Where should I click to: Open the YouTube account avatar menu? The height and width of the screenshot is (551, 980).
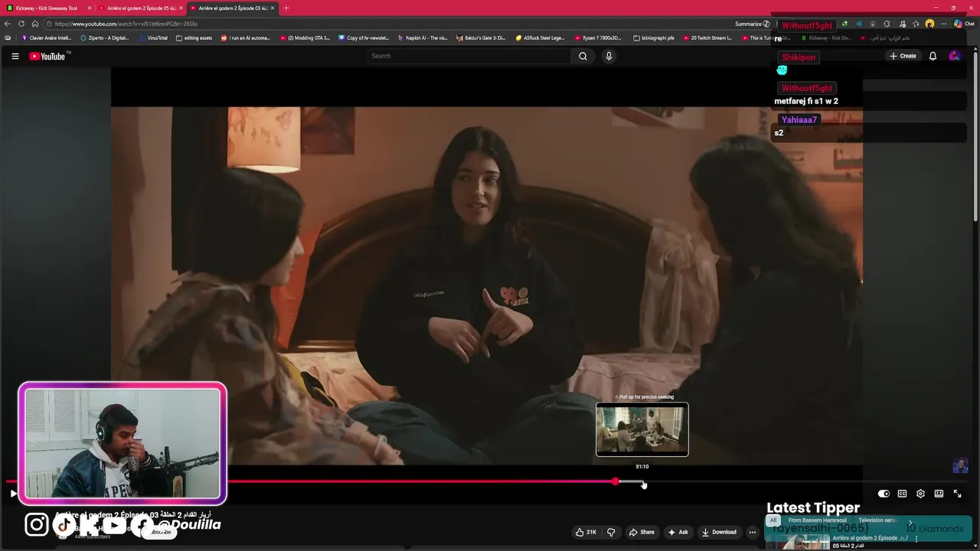(x=954, y=56)
